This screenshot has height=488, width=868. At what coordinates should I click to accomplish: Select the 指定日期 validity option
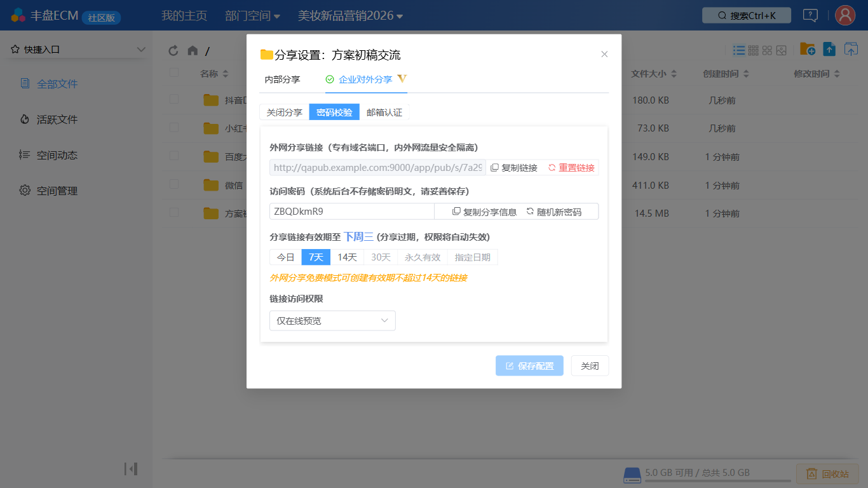click(472, 257)
